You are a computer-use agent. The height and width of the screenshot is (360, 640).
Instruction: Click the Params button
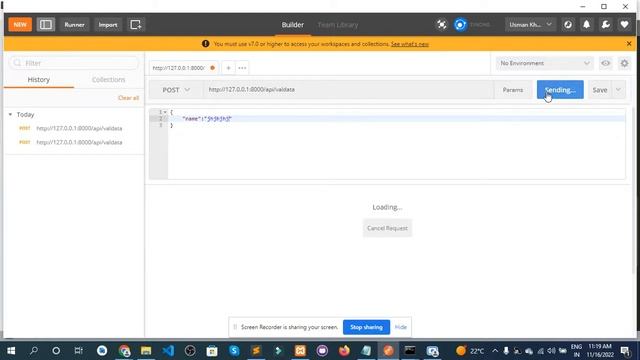click(513, 90)
